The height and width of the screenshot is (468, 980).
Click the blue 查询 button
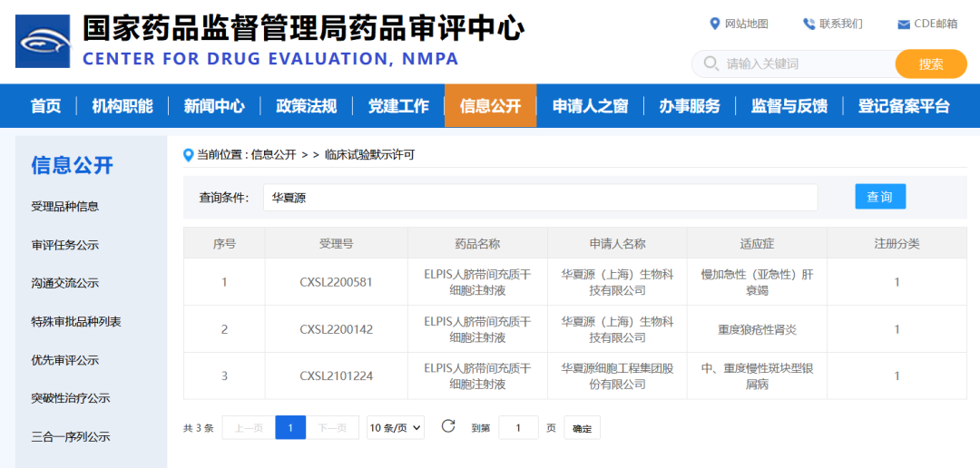(x=880, y=197)
